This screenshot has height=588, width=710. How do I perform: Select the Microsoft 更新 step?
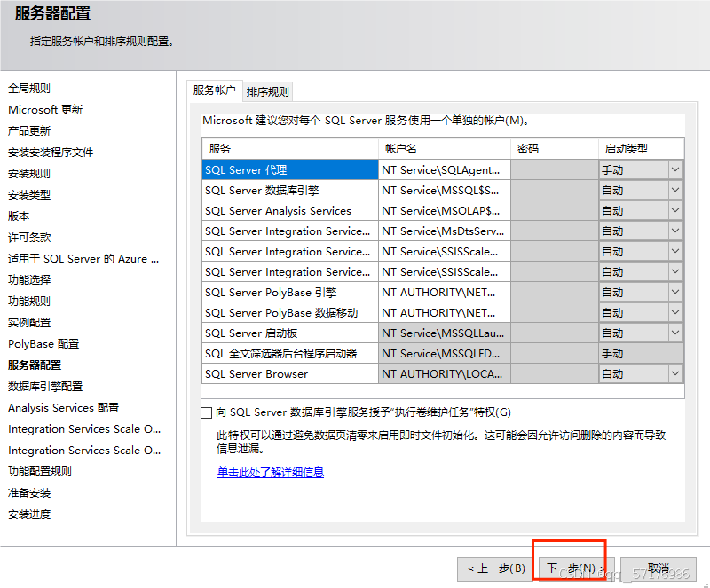click(x=45, y=110)
